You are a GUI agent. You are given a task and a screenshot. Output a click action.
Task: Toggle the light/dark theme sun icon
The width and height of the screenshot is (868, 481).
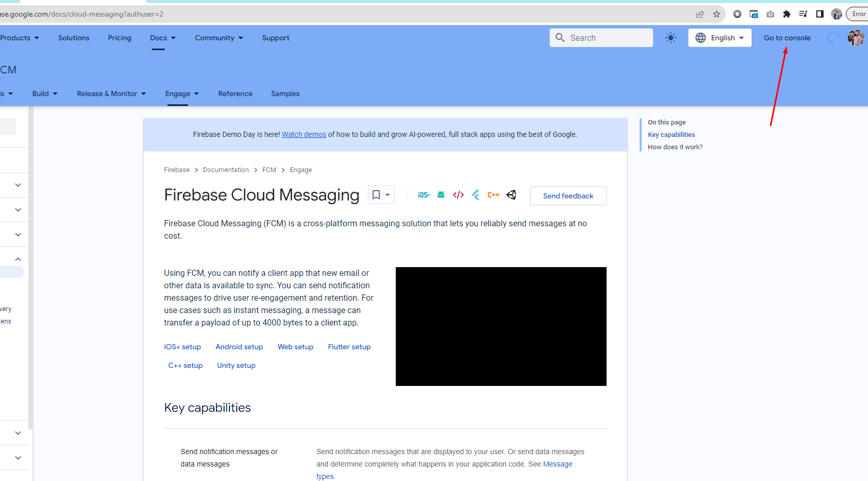671,38
